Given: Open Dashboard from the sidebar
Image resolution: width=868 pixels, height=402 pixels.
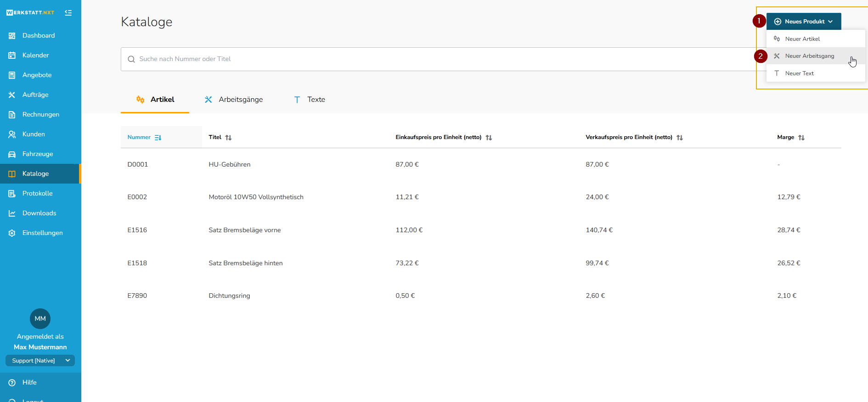Looking at the screenshot, I should [40, 36].
